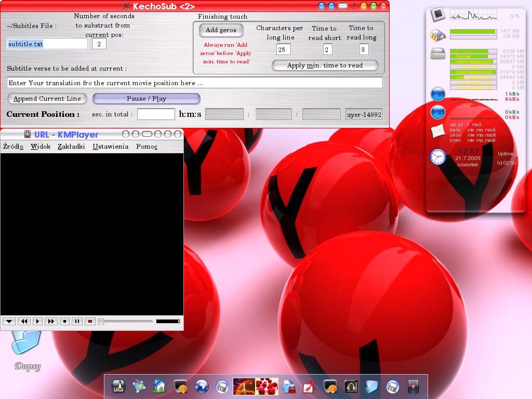Click the sec. in total field
This screenshot has width=532, height=399.
pyautogui.click(x=156, y=114)
